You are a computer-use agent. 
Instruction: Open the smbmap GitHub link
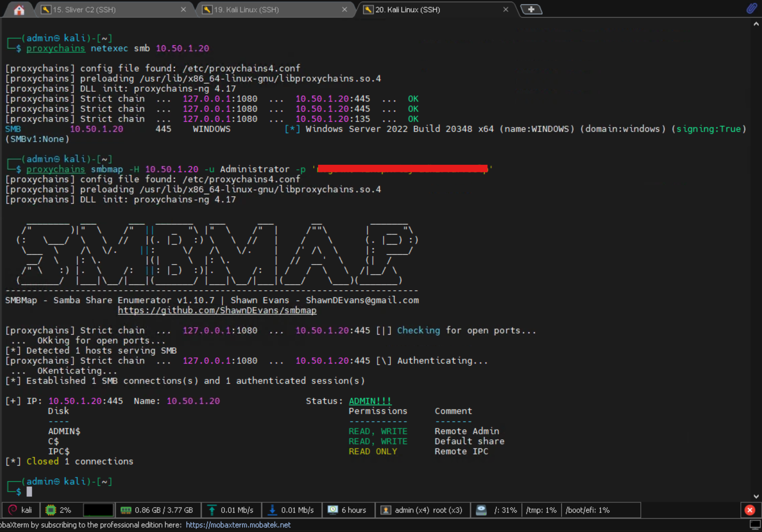tap(217, 310)
